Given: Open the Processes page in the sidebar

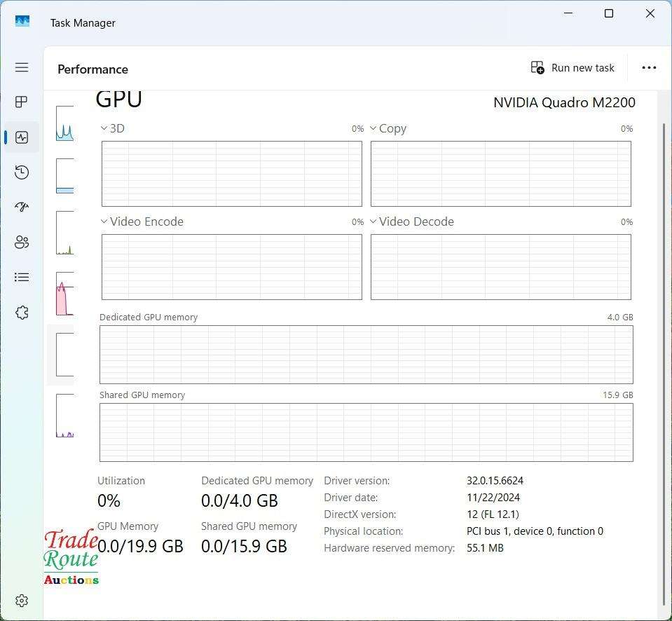Looking at the screenshot, I should coord(21,102).
